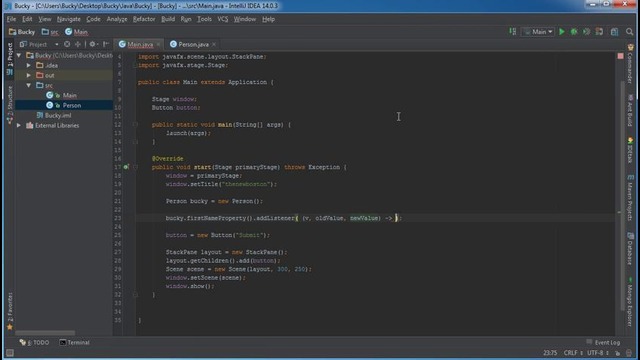Open the Analyze menu
Image resolution: width=640 pixels, height=360 pixels.
click(117, 19)
